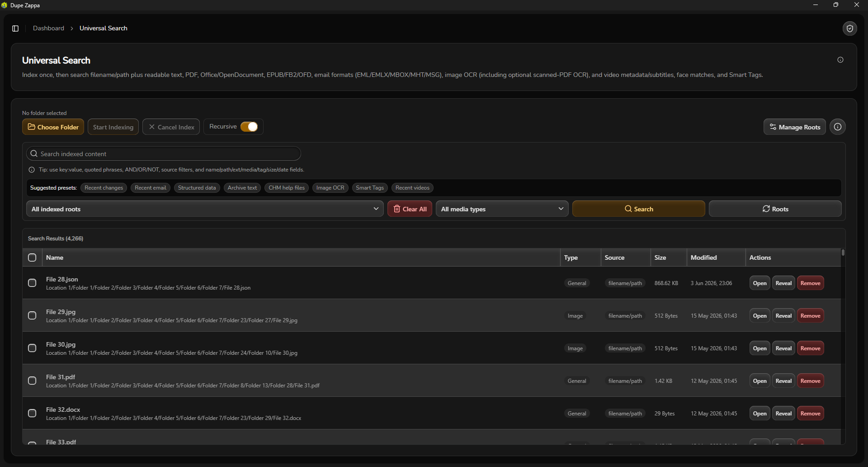Apply the Recent email preset
This screenshot has height=467, width=868.
pyautogui.click(x=151, y=188)
